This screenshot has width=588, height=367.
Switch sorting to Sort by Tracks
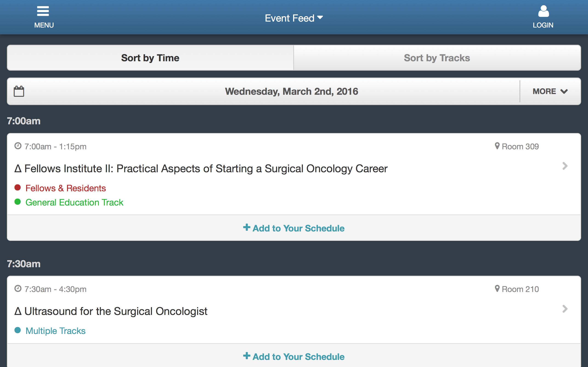(437, 58)
